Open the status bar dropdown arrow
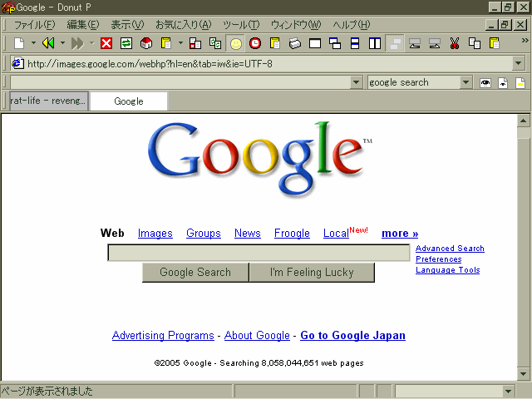The height and width of the screenshot is (399, 532). click(508, 392)
